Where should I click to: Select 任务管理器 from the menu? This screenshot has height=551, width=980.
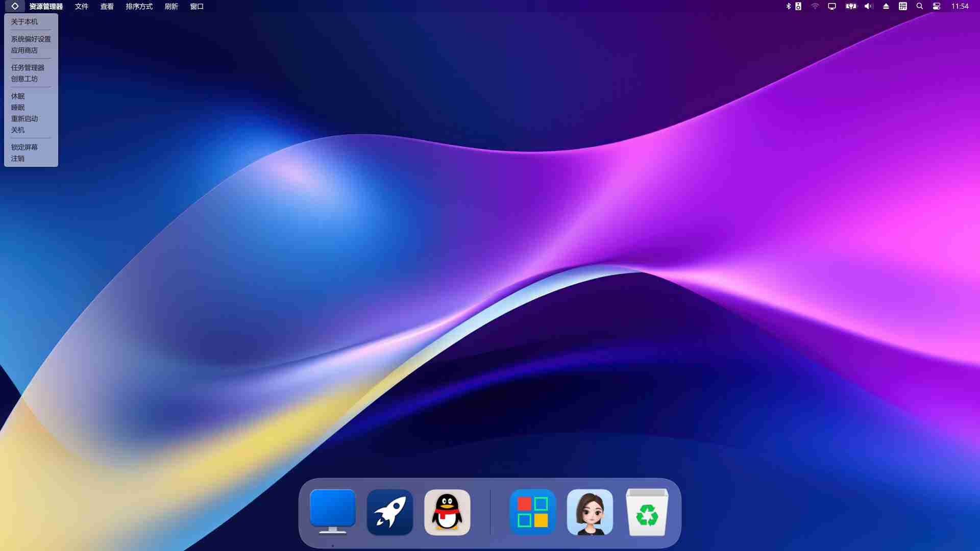pos(28,67)
